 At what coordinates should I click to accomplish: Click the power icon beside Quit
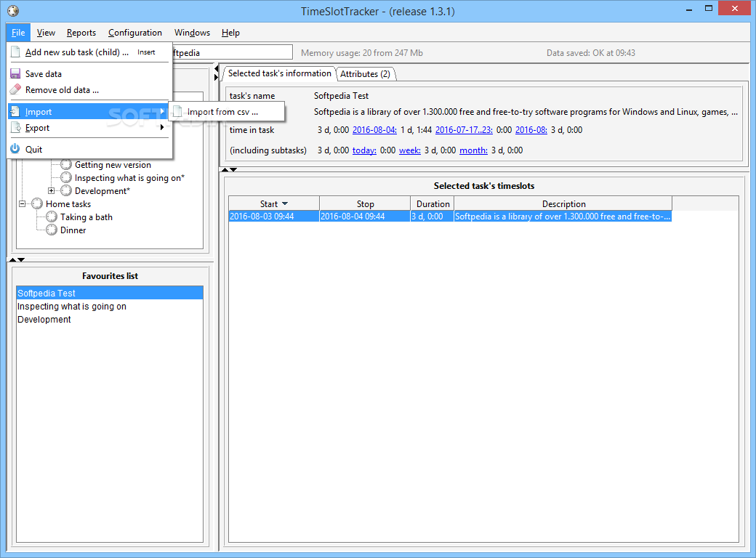(x=15, y=149)
